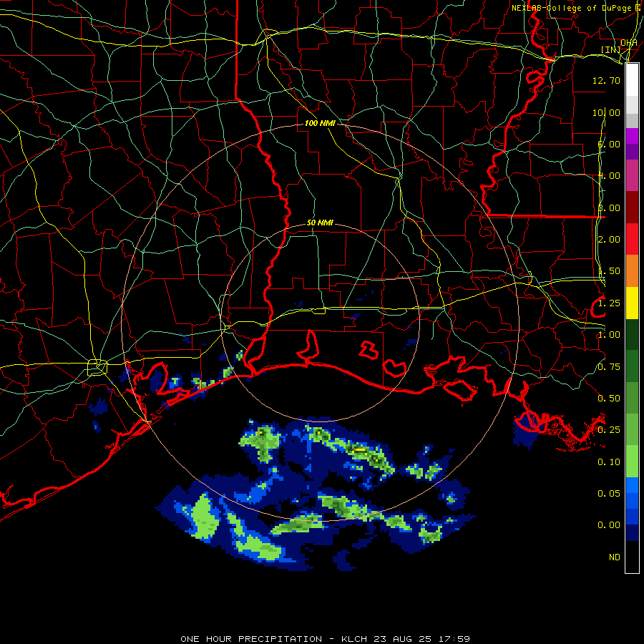Click the white swatch atop the legend
Screen dimensions: 644x644
[x=632, y=80]
